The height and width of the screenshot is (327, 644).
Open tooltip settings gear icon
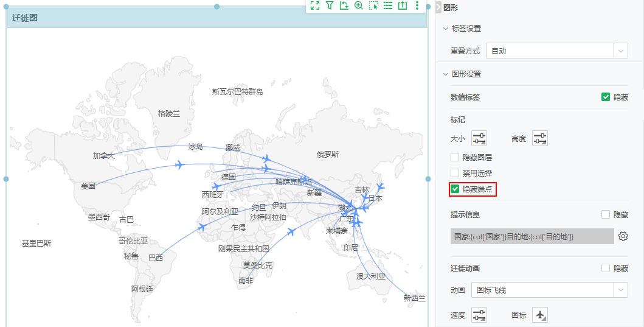[623, 236]
